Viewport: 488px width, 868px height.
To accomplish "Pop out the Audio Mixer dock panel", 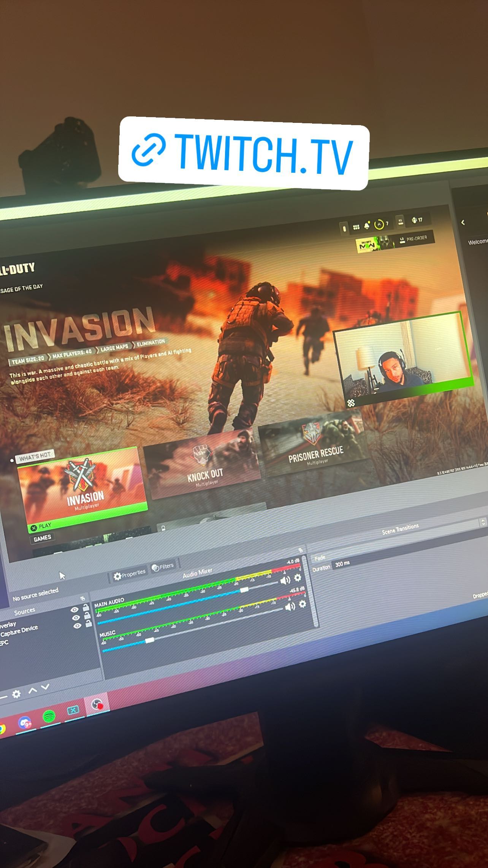I will coord(300,550).
